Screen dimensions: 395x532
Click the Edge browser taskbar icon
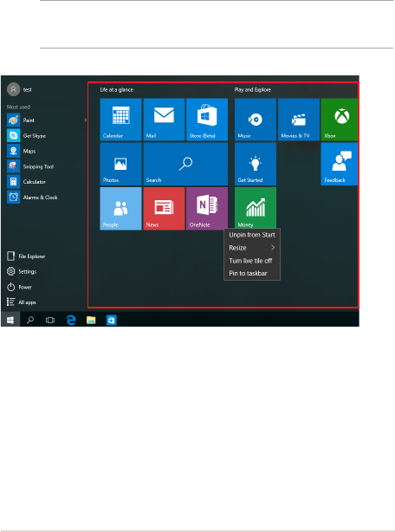pyautogui.click(x=71, y=320)
